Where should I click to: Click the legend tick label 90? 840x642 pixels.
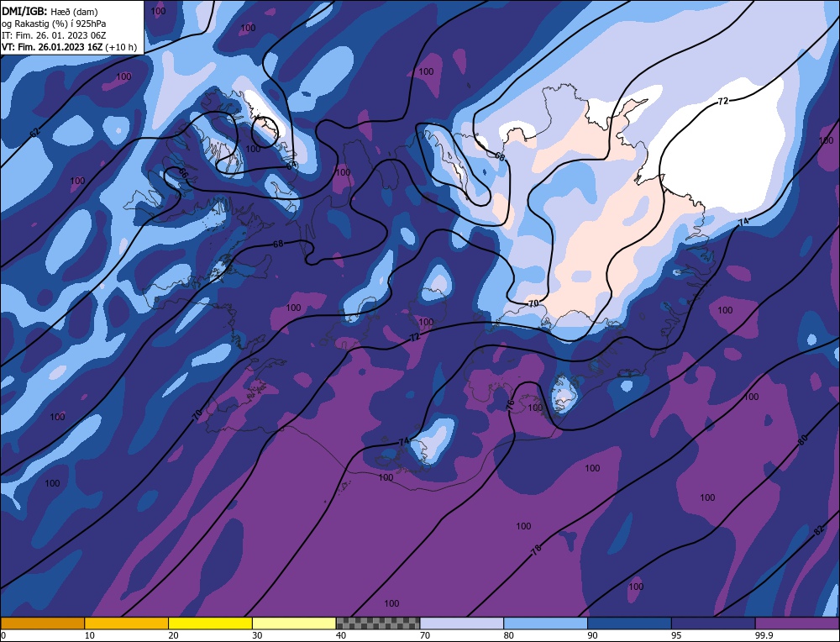[593, 635]
